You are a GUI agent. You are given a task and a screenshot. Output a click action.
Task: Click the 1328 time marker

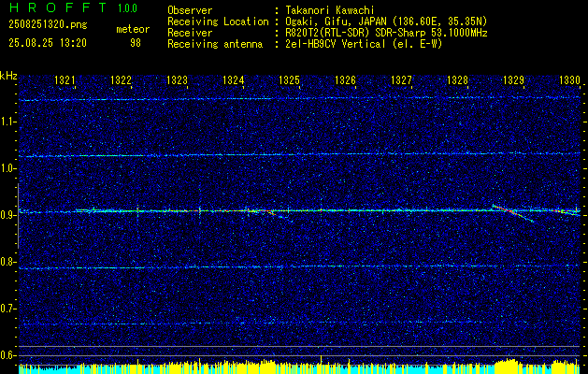pyautogui.click(x=457, y=79)
